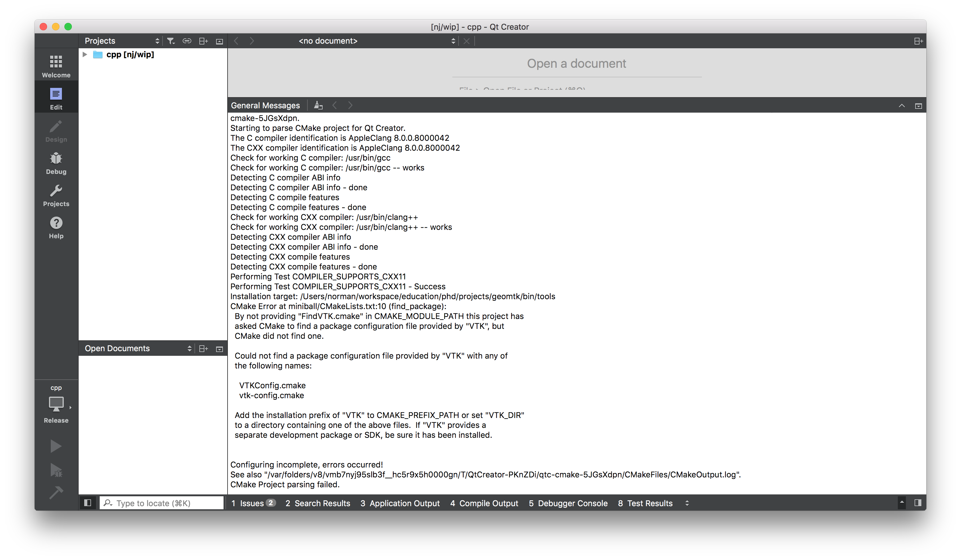Expand target selector arrow beside monitor icon
The width and height of the screenshot is (961, 560).
[70, 407]
